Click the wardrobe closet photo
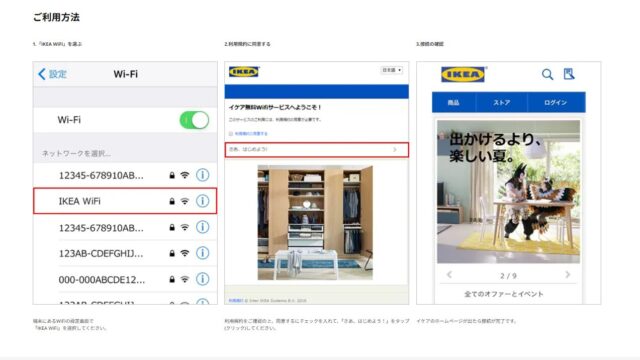The height and width of the screenshot is (360, 640). pyautogui.click(x=315, y=222)
